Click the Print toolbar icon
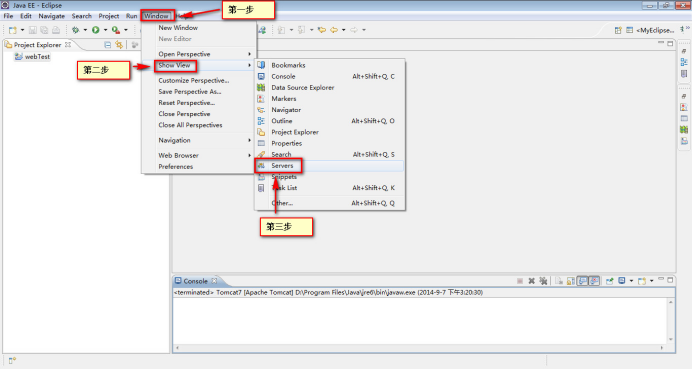Screen dimensions: 692x369 point(56,30)
